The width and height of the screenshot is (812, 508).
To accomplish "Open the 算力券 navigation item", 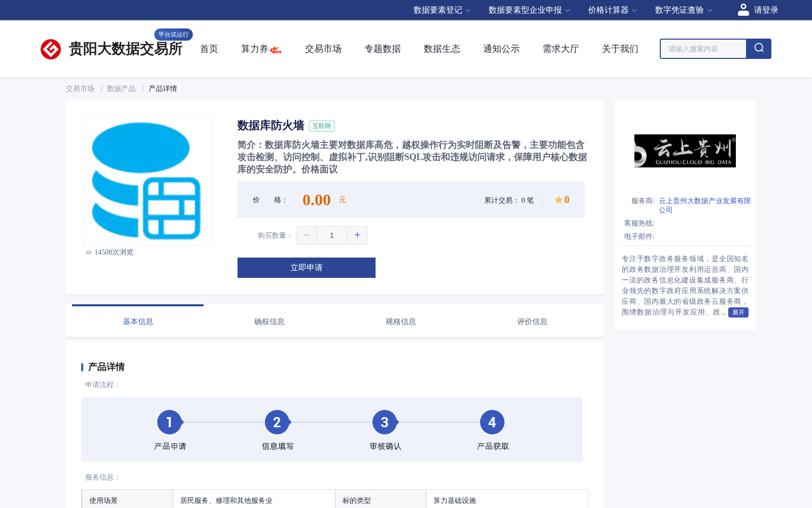I will (254, 49).
